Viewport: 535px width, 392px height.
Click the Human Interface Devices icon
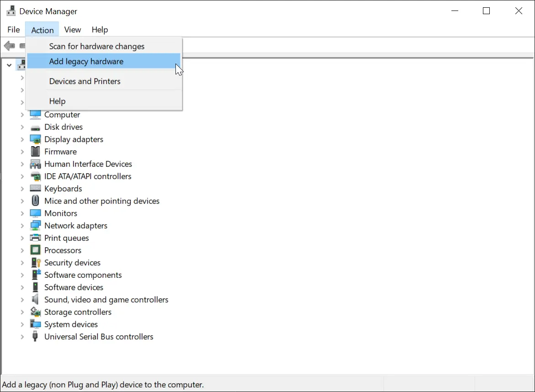[x=35, y=164]
